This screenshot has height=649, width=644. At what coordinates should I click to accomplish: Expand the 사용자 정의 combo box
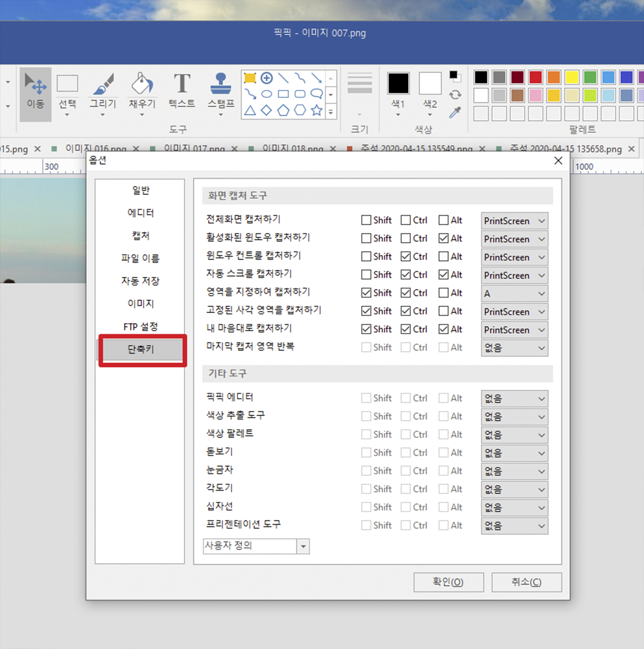[303, 546]
